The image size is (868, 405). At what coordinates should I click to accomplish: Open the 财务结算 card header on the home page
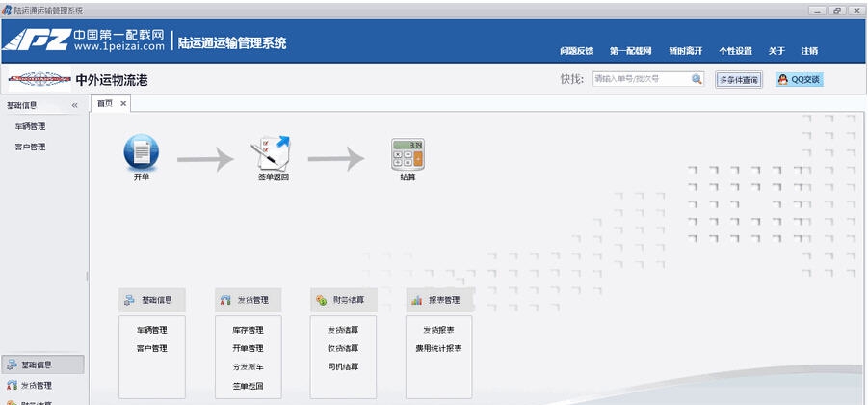(x=343, y=300)
